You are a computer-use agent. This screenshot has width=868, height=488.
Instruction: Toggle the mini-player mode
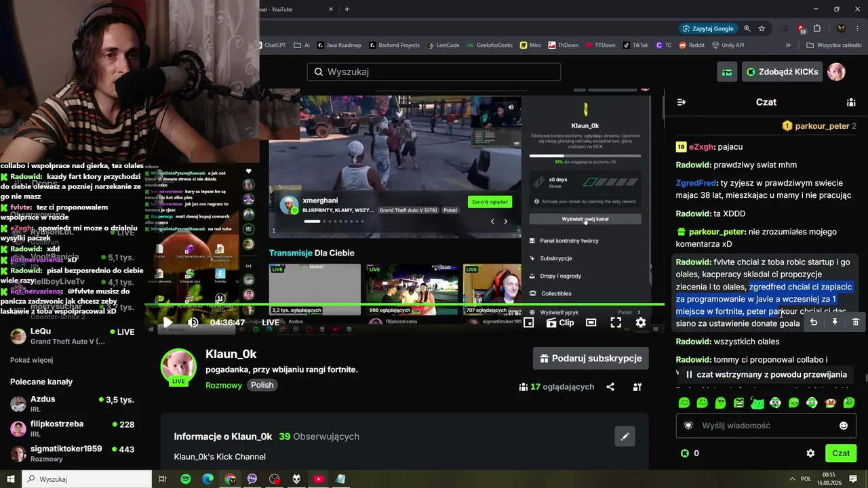(529, 323)
